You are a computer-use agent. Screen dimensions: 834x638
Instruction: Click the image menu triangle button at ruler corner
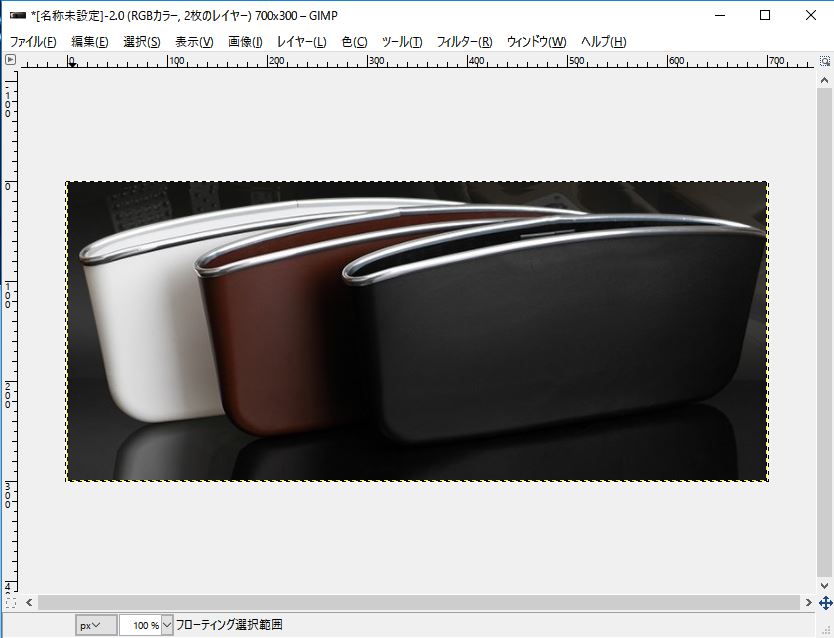tap(10, 60)
